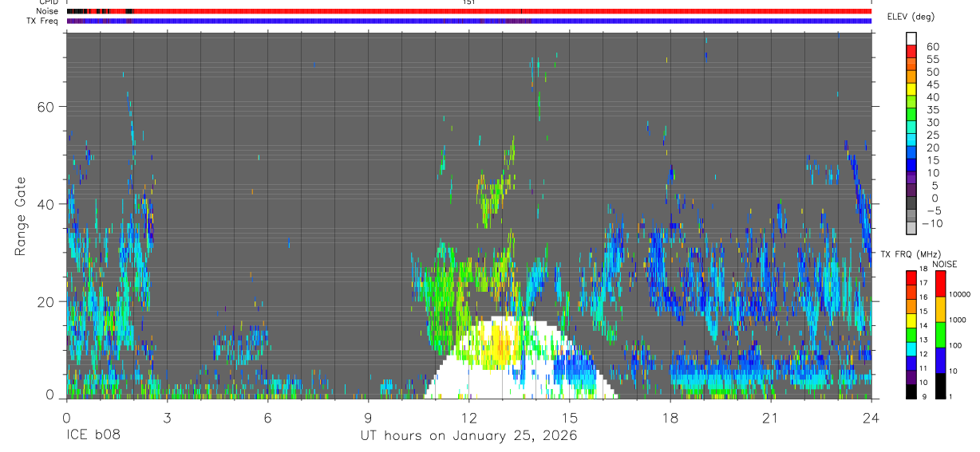Click the pure blue 10–15 ELEV scale segment
Screen dimensions: 980x452
click(911, 166)
